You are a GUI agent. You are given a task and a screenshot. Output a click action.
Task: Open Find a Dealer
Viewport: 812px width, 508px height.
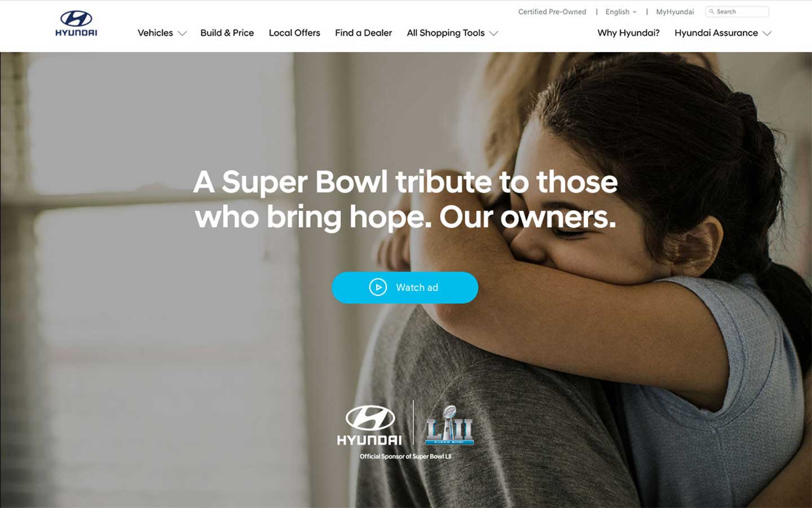tap(363, 33)
